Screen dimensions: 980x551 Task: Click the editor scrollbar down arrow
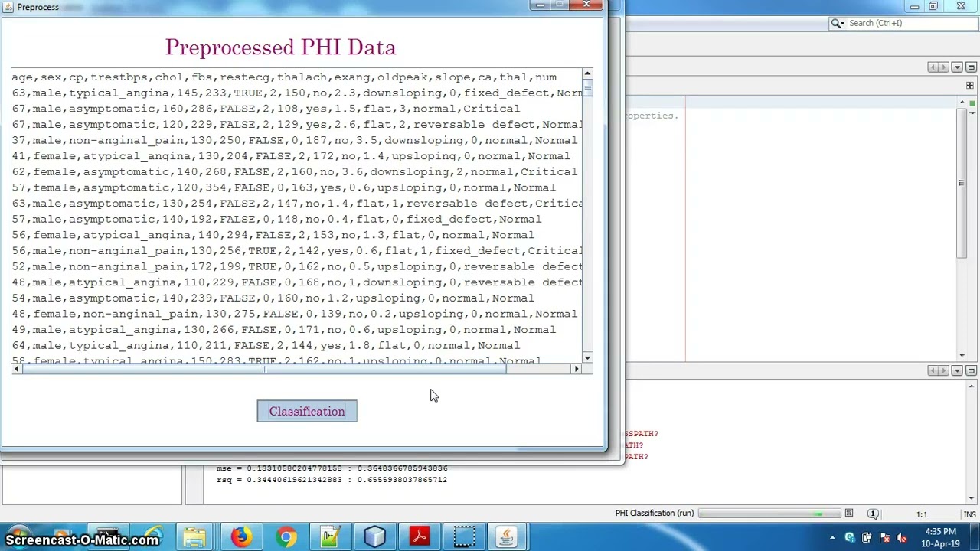pos(961,355)
